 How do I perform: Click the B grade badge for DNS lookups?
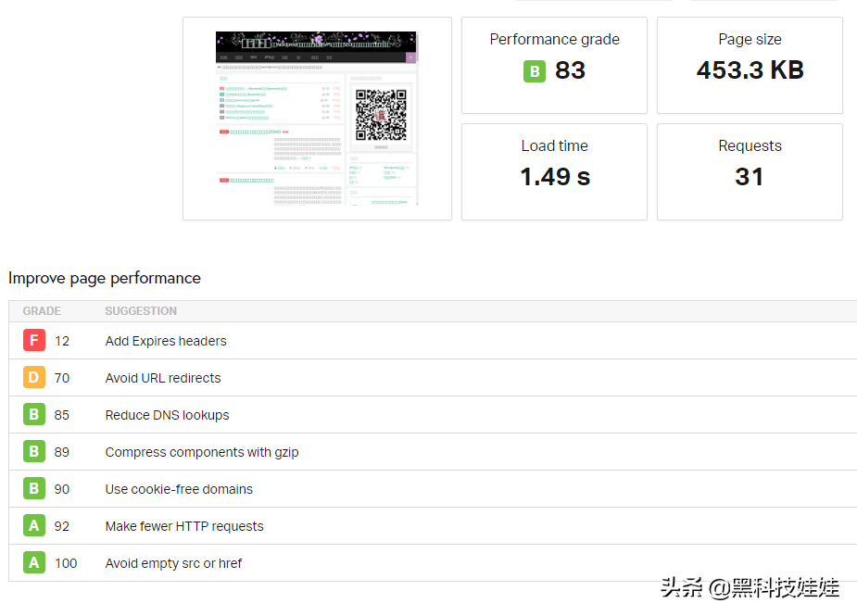(x=34, y=414)
